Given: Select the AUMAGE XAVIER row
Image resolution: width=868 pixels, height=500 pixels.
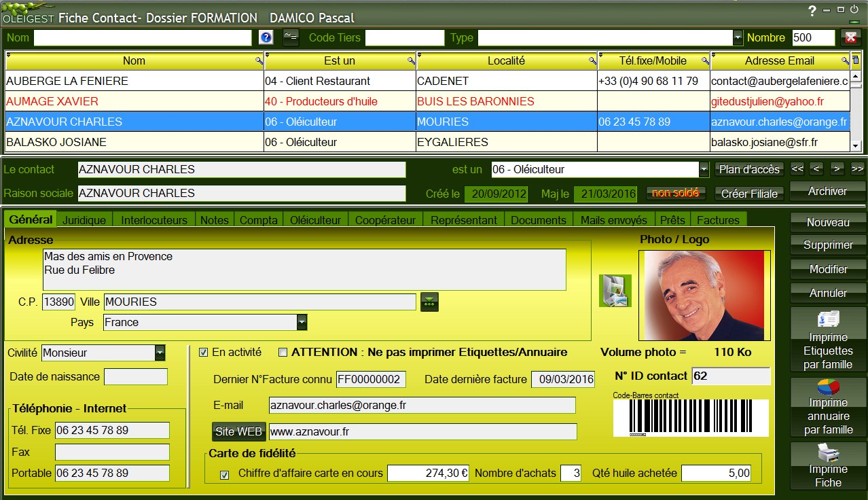Looking at the screenshot, I should click(427, 101).
